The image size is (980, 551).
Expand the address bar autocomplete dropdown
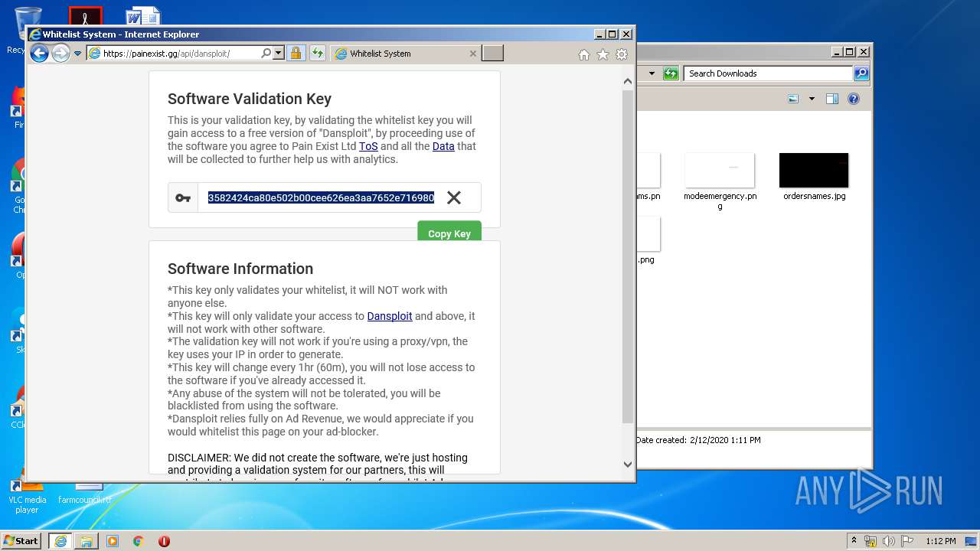coord(278,54)
